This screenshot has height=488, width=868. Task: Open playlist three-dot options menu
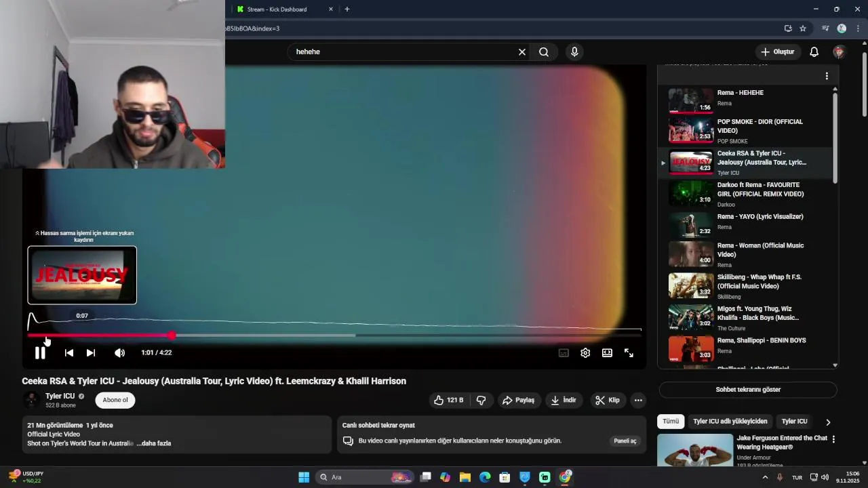(827, 76)
